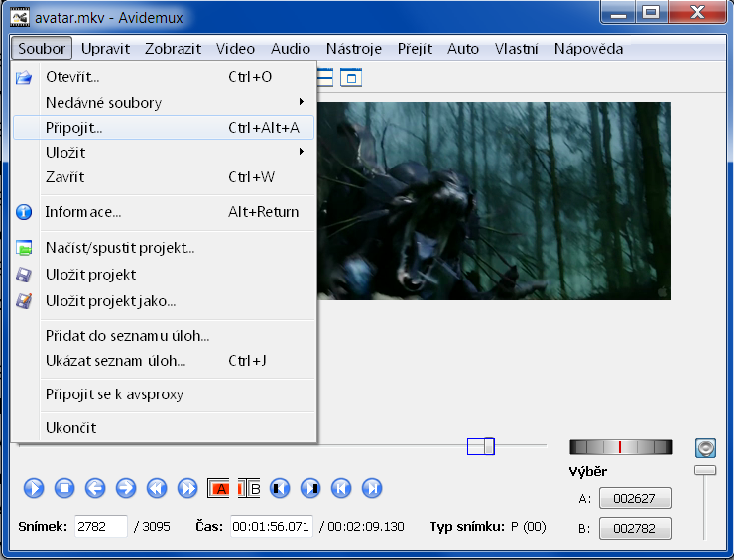This screenshot has height=560, width=734.
Task: Click the audio speaker icon
Action: 705,448
